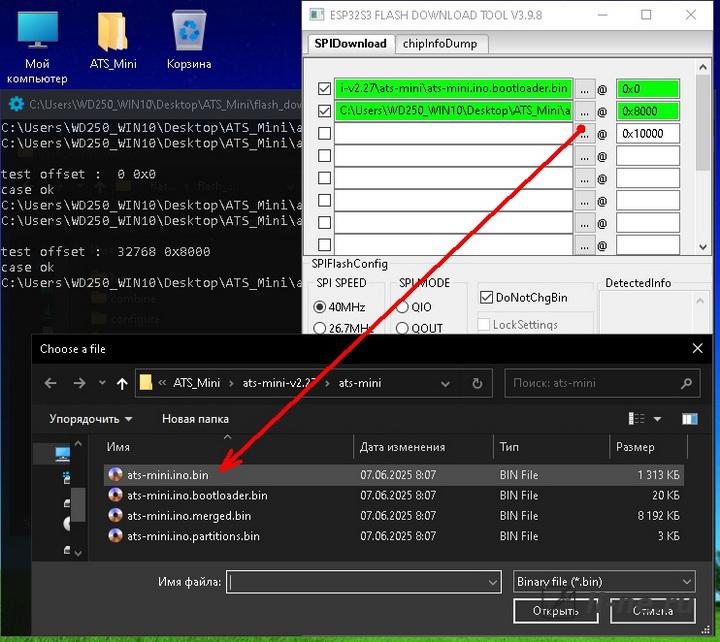This screenshot has height=642, width=720.
Task: Go back in the file dialog
Action: [x=51, y=383]
